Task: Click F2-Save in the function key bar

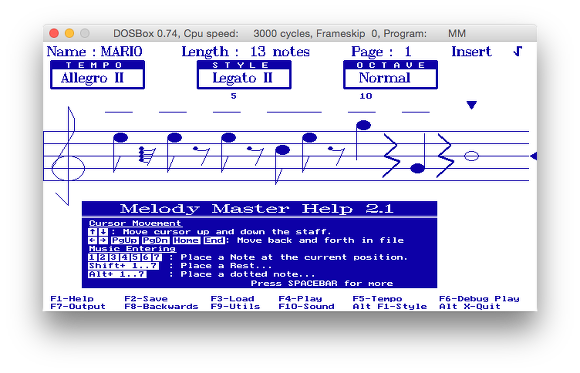Action: 146,299
